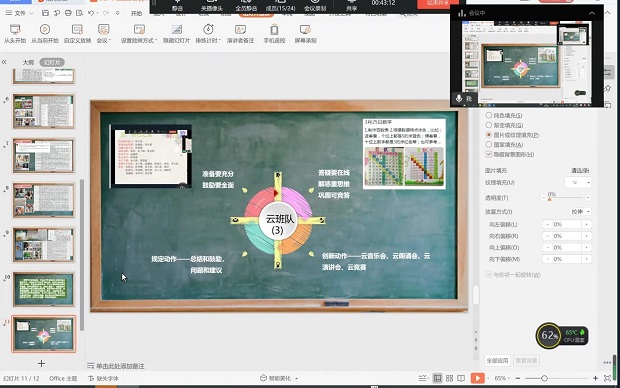Zoom out with minus button
The width and height of the screenshot is (620, 388).
point(518,379)
